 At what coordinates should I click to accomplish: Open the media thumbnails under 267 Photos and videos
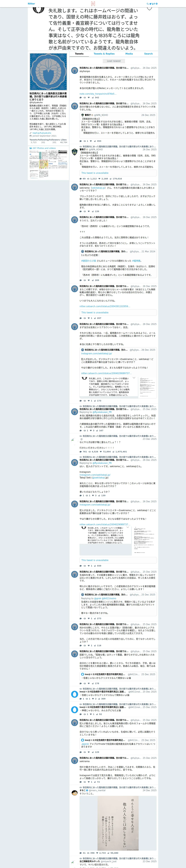[x=48, y=165]
